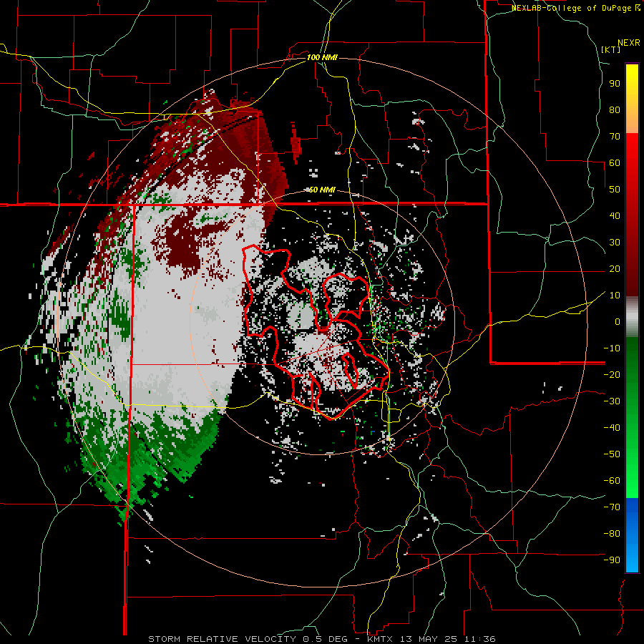644x644 pixels.
Task: Click the "KMTX" radar site identifier
Action: 379,639
